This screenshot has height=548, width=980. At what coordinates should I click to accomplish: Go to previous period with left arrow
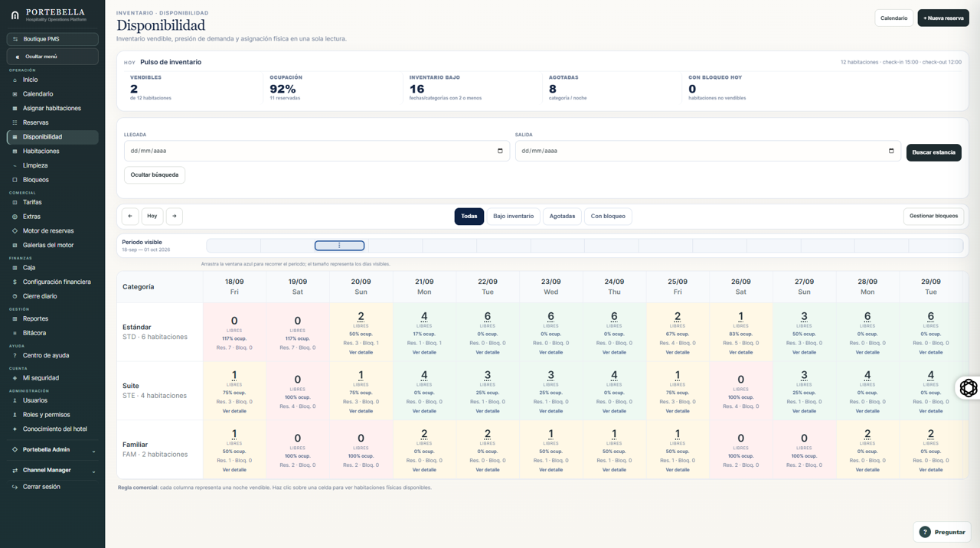point(130,216)
